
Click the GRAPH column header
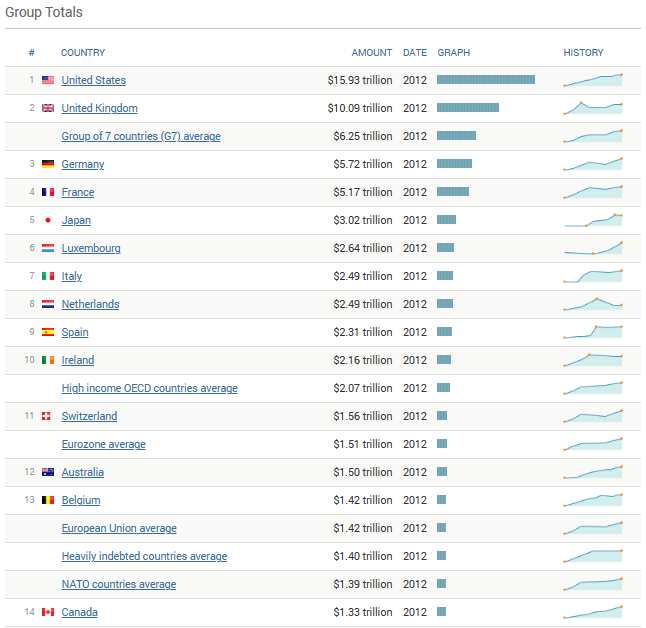tap(454, 53)
